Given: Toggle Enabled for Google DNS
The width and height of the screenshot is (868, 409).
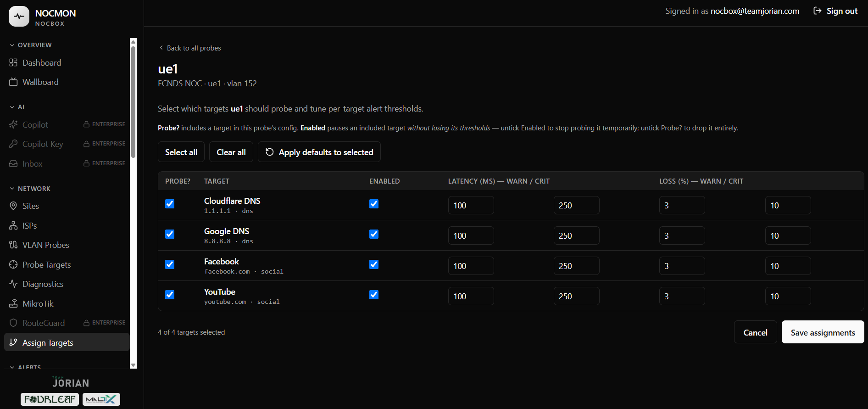Looking at the screenshot, I should pos(374,234).
